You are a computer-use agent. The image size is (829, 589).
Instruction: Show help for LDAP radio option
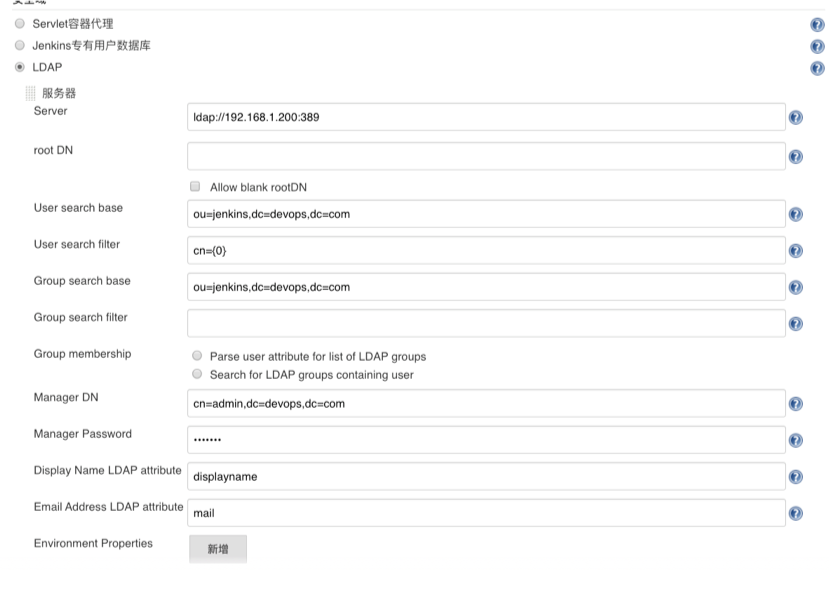[817, 68]
